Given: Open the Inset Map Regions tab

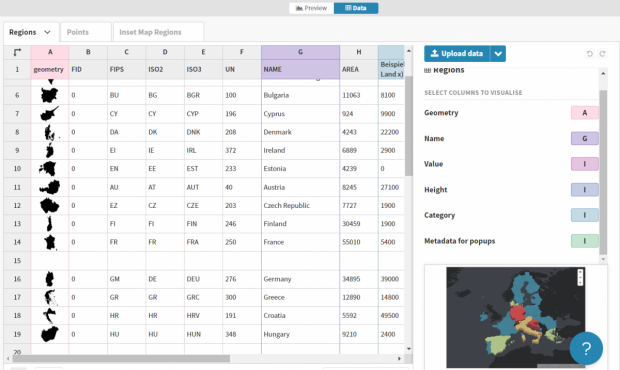Looking at the screenshot, I should pos(159,32).
